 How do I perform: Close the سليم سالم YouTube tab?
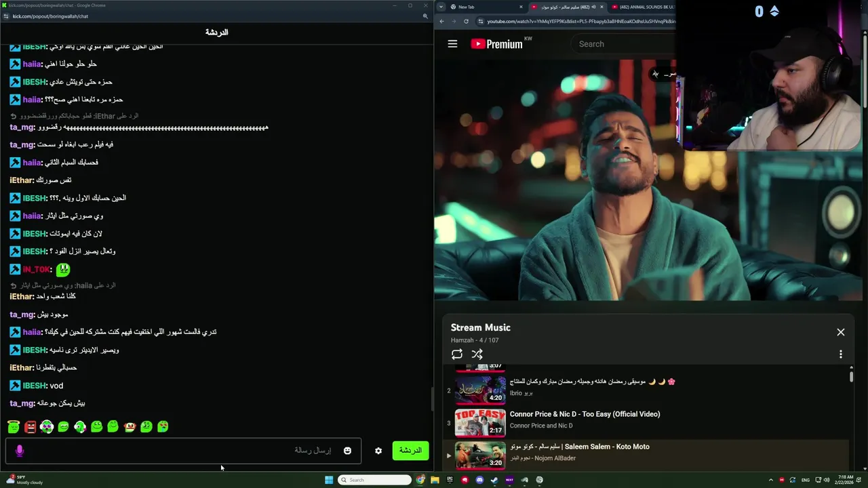pos(601,7)
